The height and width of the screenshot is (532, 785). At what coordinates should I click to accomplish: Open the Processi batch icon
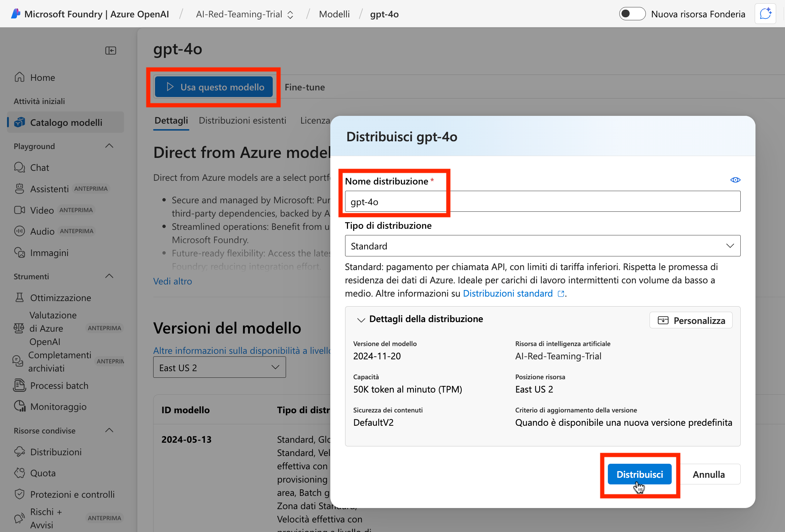coord(20,385)
